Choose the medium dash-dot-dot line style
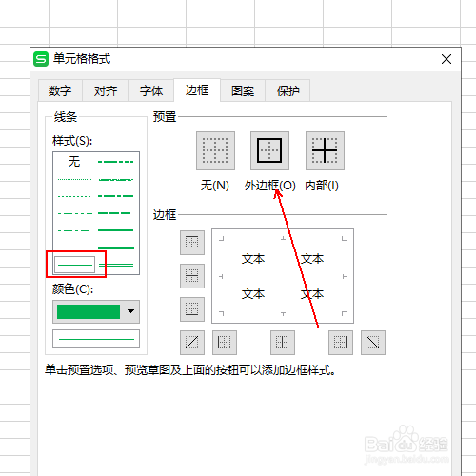This screenshot has height=476, width=476. tap(116, 162)
